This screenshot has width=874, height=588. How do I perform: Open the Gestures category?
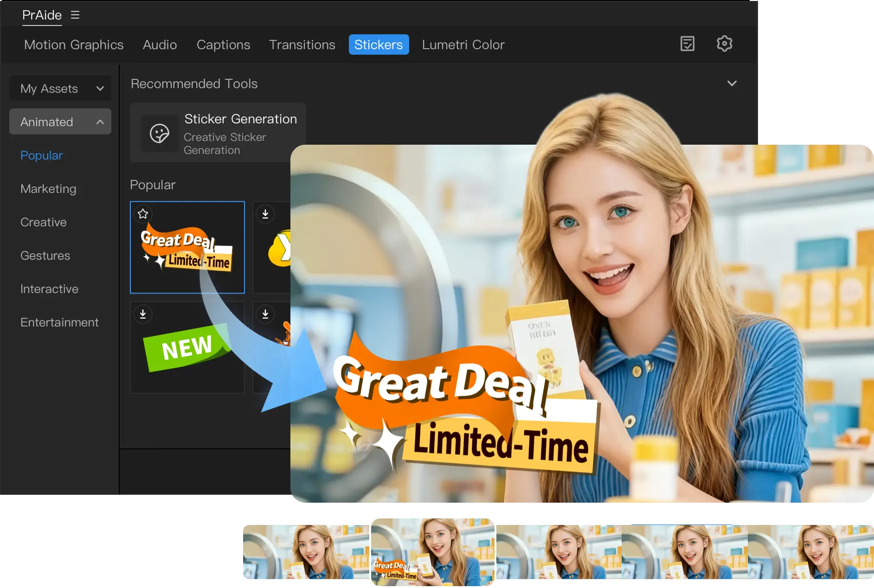pyautogui.click(x=45, y=256)
